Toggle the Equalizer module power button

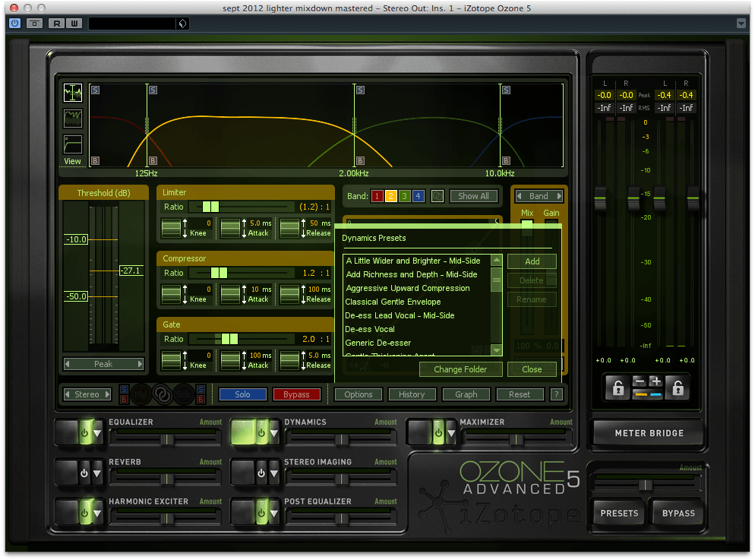(85, 433)
